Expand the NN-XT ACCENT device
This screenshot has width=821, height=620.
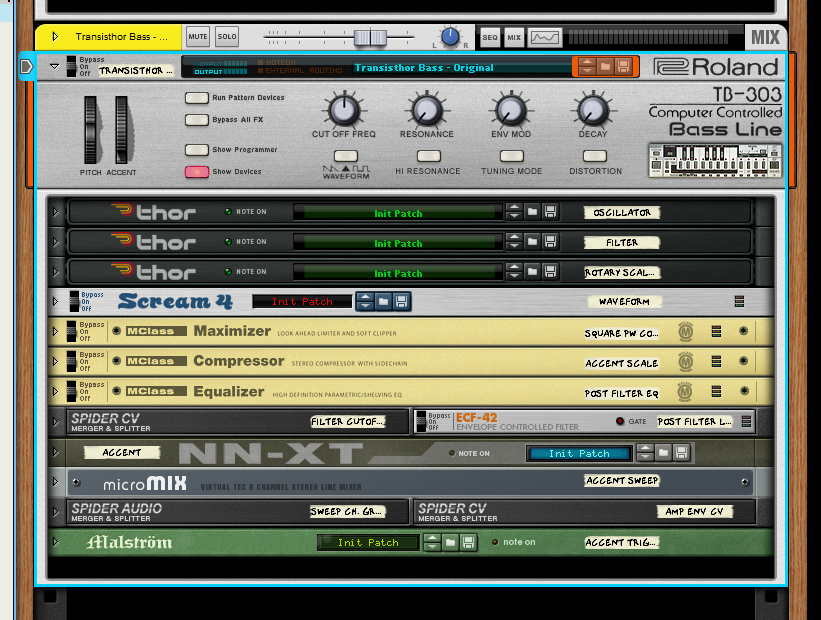click(55, 452)
